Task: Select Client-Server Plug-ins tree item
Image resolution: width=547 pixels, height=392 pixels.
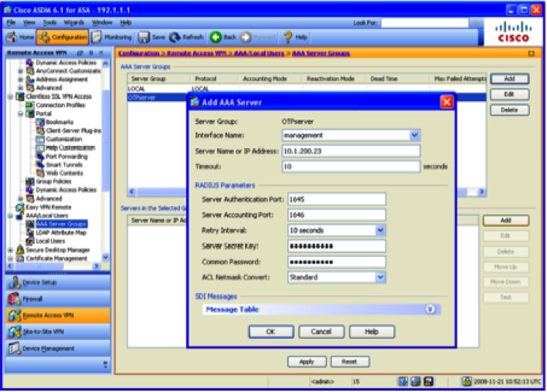Action: pyautogui.click(x=73, y=130)
